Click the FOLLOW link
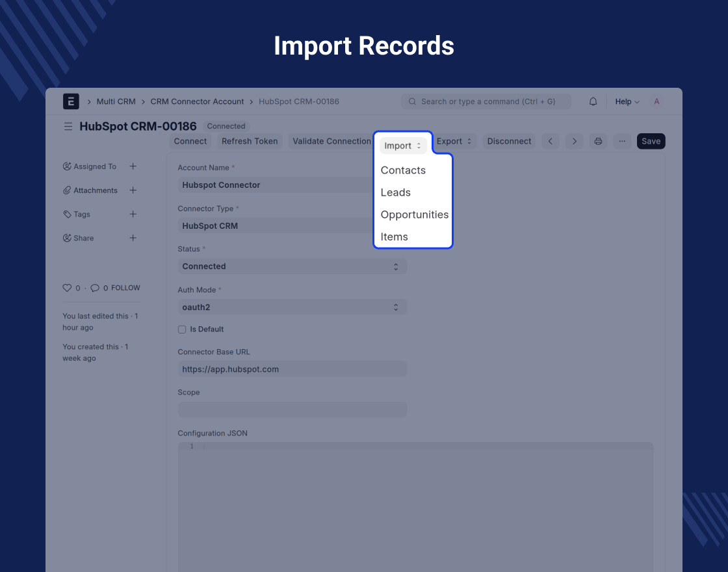 click(x=125, y=288)
